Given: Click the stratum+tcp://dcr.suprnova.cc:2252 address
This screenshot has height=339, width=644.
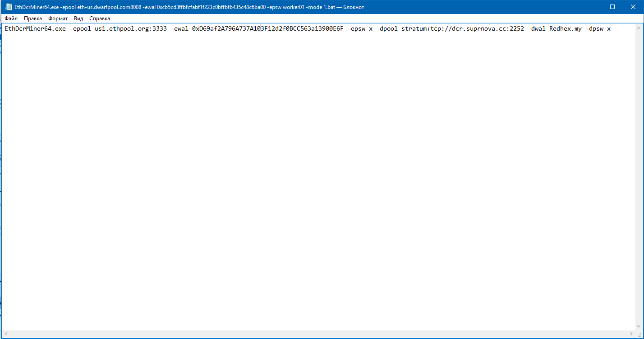Looking at the screenshot, I should click(x=463, y=29).
